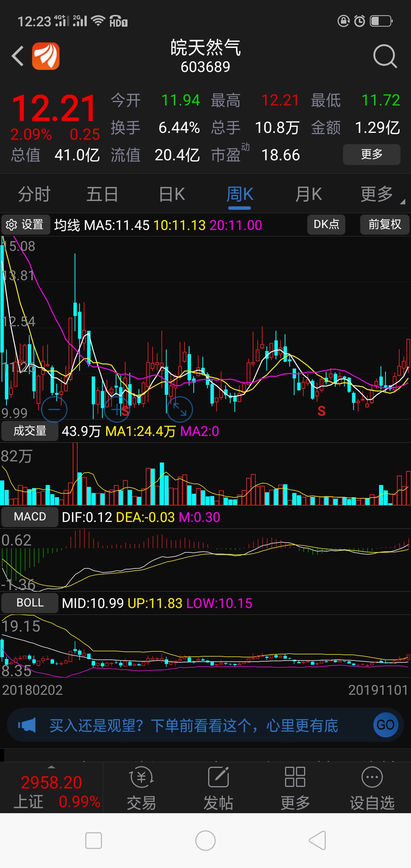411x868 pixels.
Task: Open the 前复权 adjustment selector
Action: pos(385,225)
